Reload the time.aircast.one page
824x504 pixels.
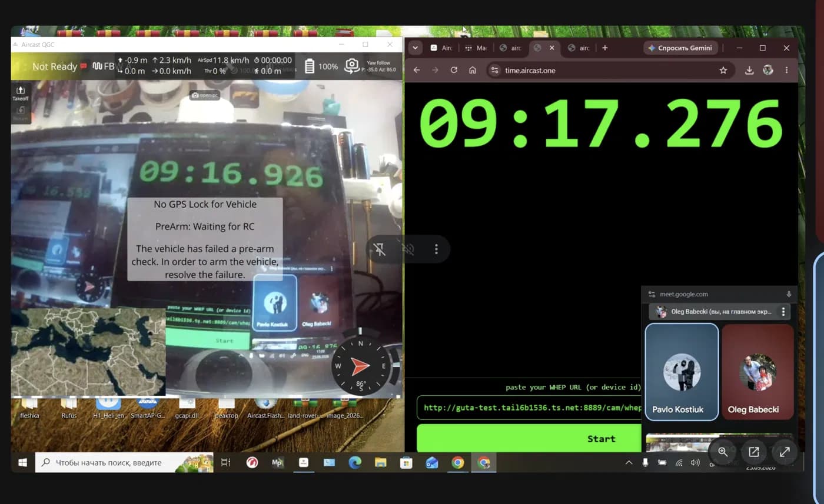tap(454, 70)
